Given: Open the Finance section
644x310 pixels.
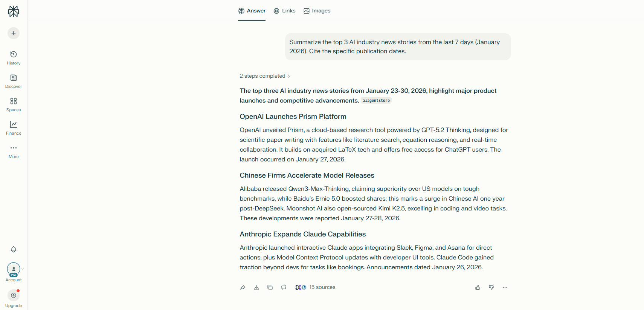Looking at the screenshot, I should point(14,128).
